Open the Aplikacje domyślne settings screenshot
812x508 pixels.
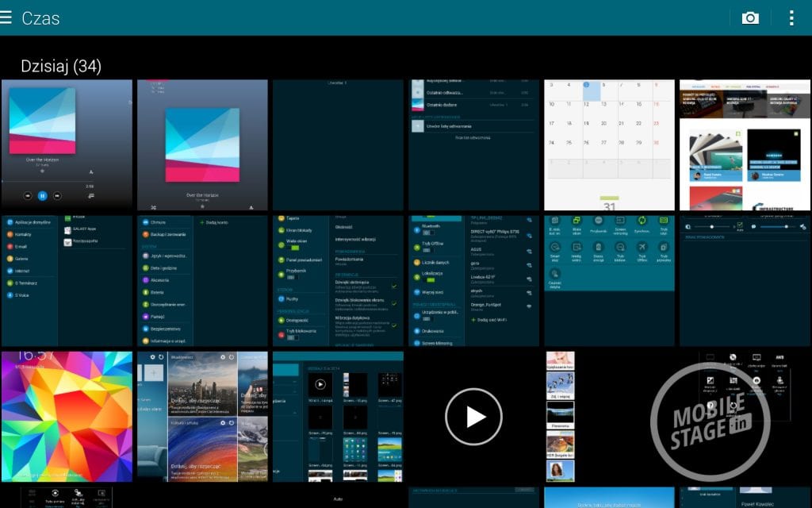tap(67, 280)
